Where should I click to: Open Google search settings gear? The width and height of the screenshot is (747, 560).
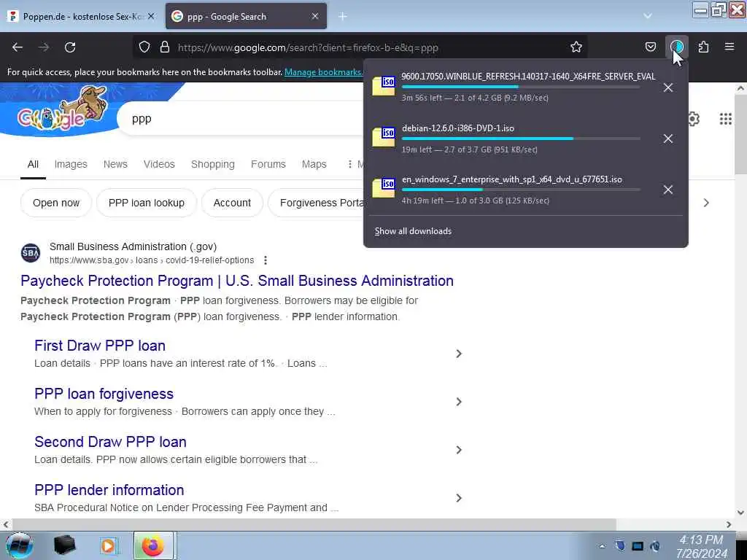coord(694,119)
